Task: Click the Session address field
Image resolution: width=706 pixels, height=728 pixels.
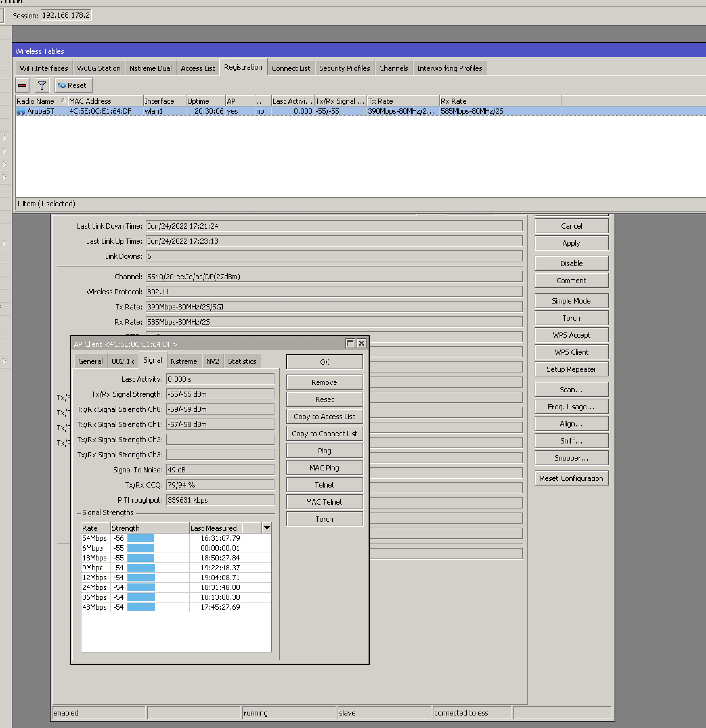Action: coord(66,15)
